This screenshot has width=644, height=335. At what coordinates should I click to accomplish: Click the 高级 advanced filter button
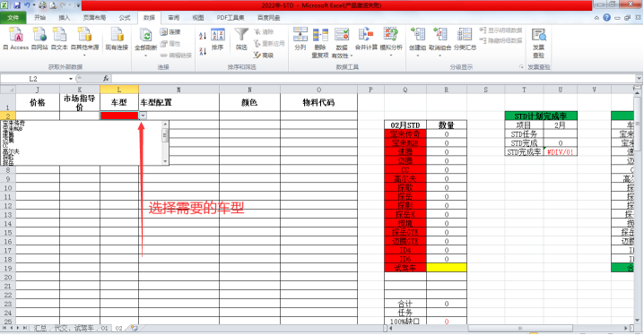coord(264,55)
